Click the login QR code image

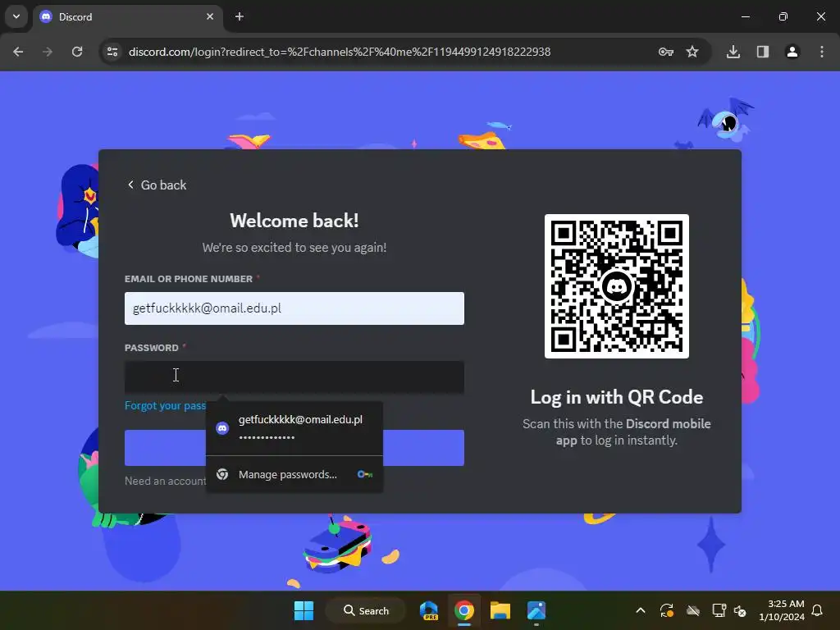[x=617, y=286]
